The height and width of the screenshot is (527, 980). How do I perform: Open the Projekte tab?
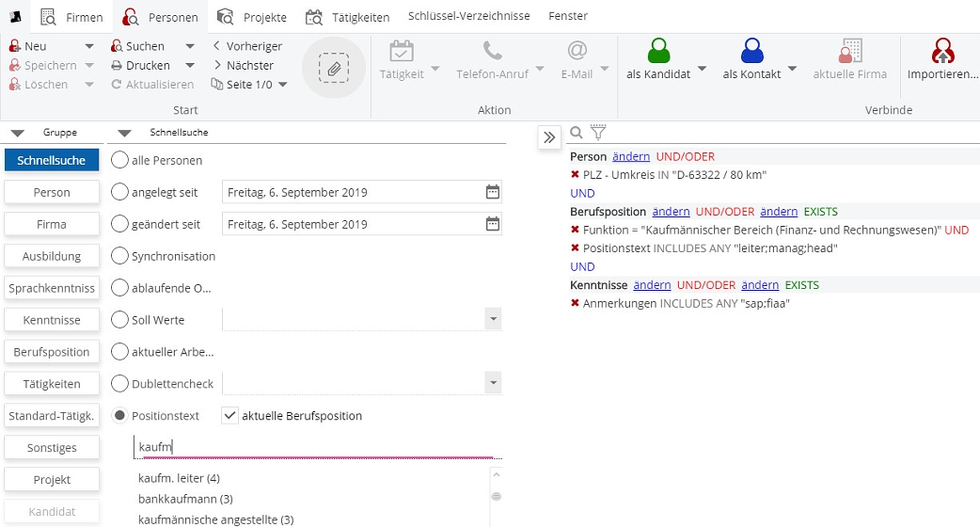click(252, 17)
